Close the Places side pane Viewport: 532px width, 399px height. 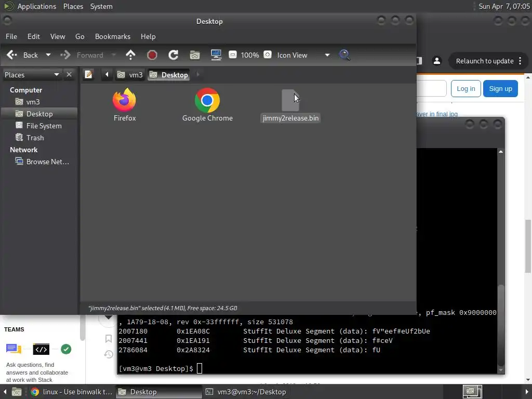(x=69, y=75)
